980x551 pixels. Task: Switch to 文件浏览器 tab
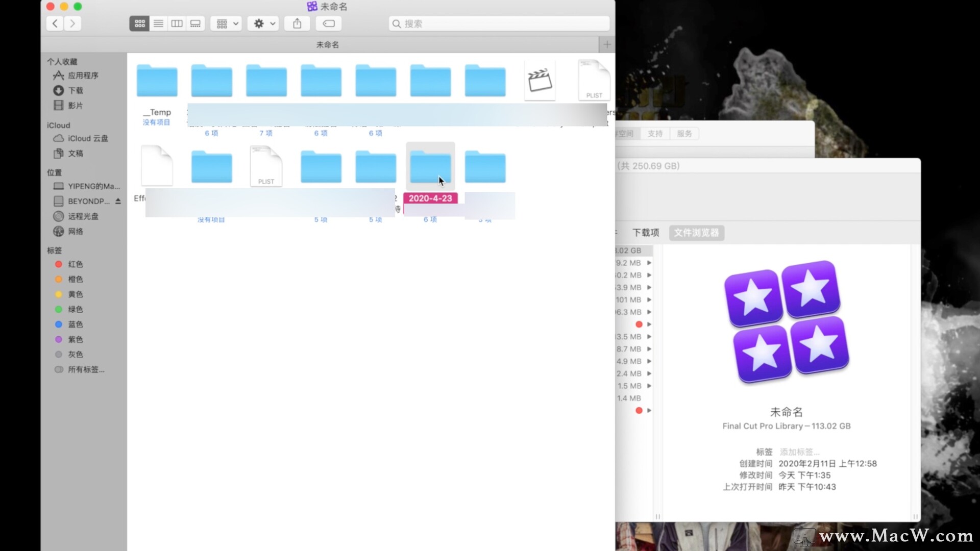(x=696, y=233)
